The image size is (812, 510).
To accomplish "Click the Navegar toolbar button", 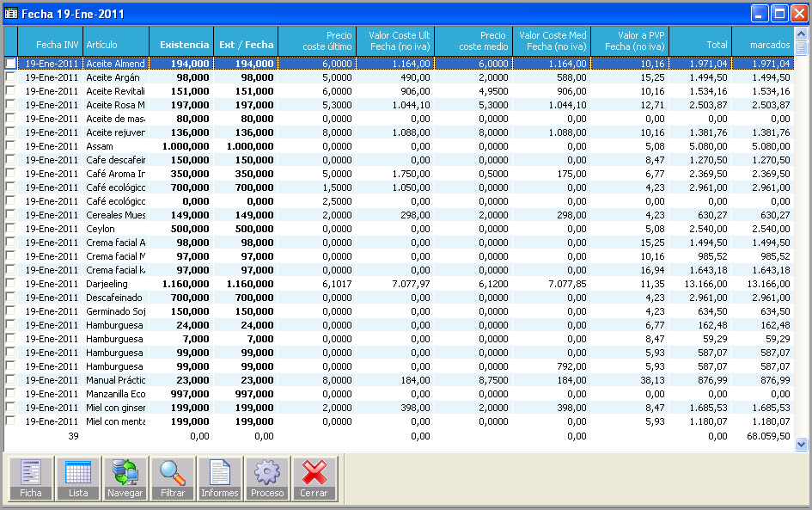I will 125,478.
